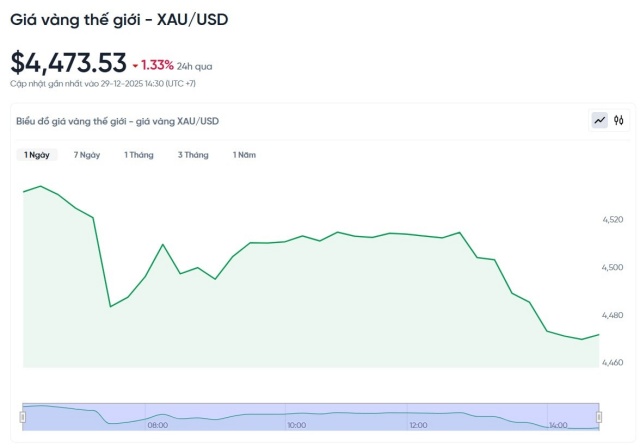Click the 10:00 mark in the navigator
Image resolution: width=640 pixels, height=448 pixels.
(x=296, y=425)
